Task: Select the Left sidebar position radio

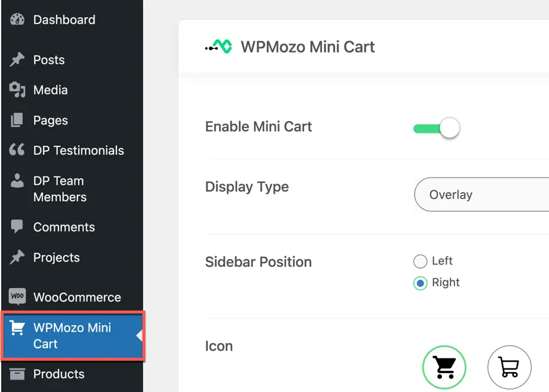Action: pos(420,261)
